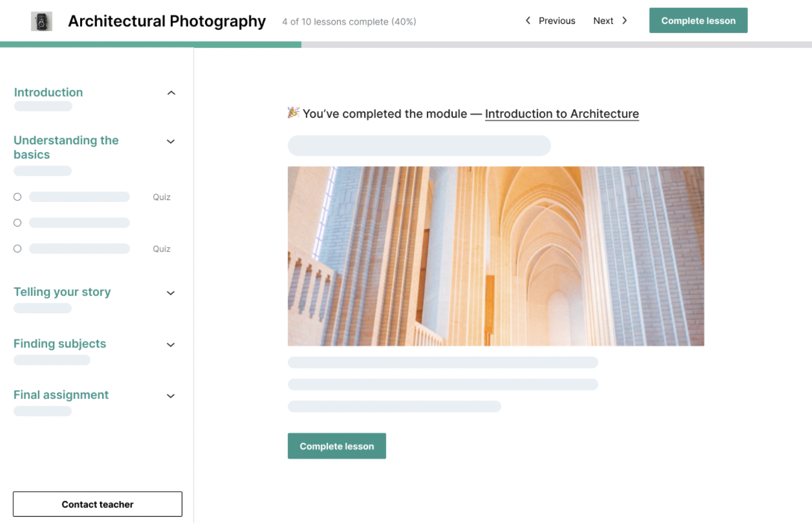Screen dimensions: 812x523
Task: Select the last quiz lesson circle
Action: click(17, 248)
